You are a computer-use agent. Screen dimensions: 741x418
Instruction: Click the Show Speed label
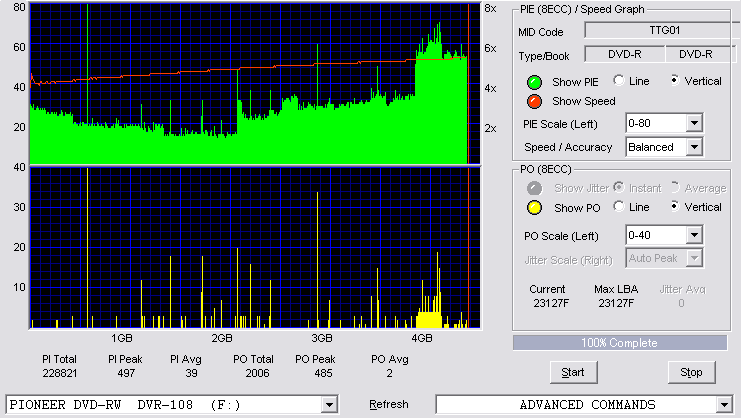pyautogui.click(x=584, y=102)
